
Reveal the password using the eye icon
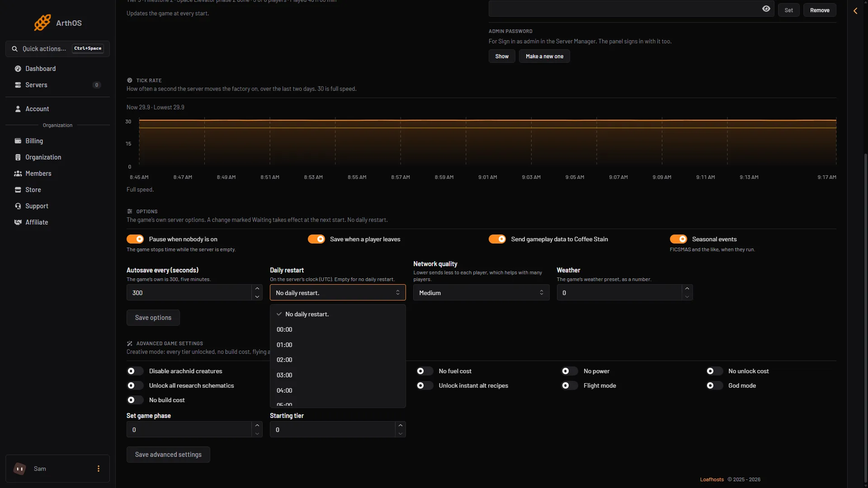(x=766, y=9)
